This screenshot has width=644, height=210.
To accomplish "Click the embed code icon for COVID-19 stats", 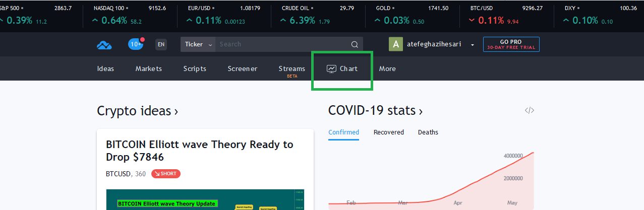I will pyautogui.click(x=530, y=111).
